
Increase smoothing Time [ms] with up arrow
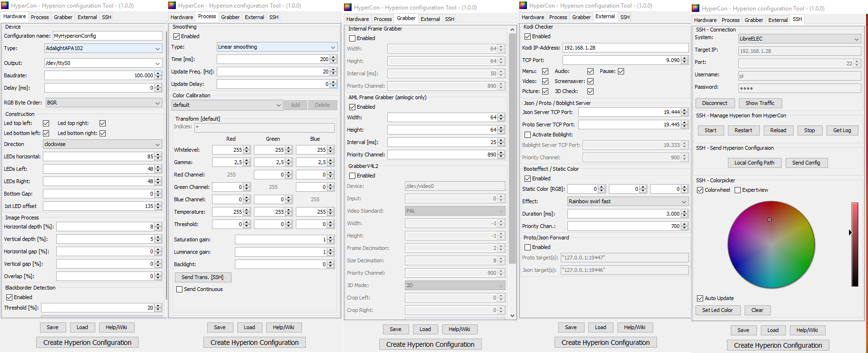click(333, 57)
